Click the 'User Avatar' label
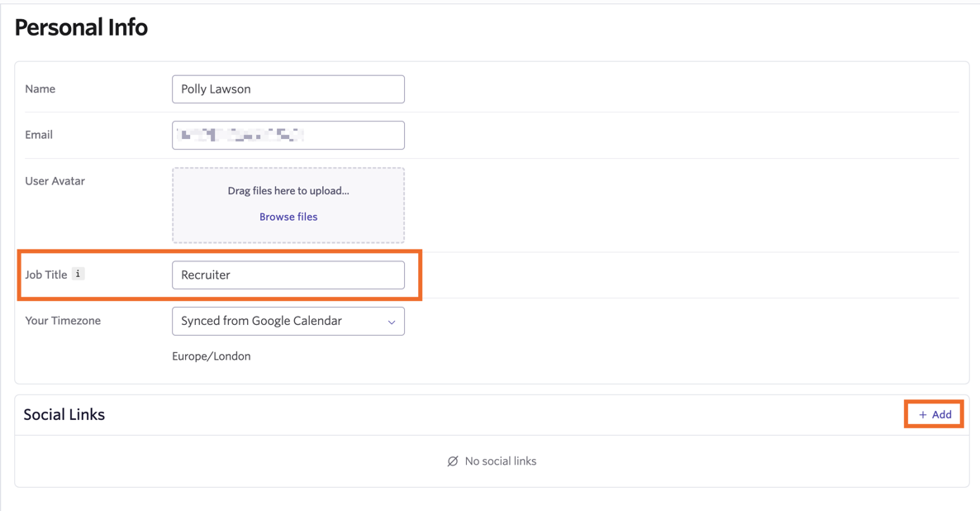 click(55, 181)
